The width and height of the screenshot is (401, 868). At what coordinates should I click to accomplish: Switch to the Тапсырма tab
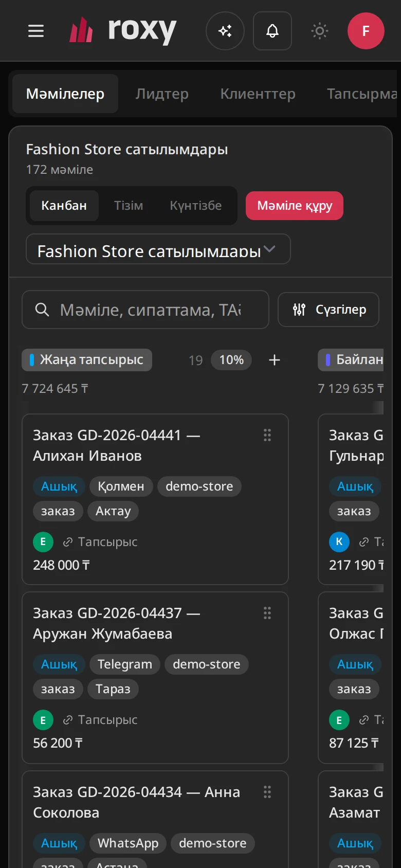(361, 94)
